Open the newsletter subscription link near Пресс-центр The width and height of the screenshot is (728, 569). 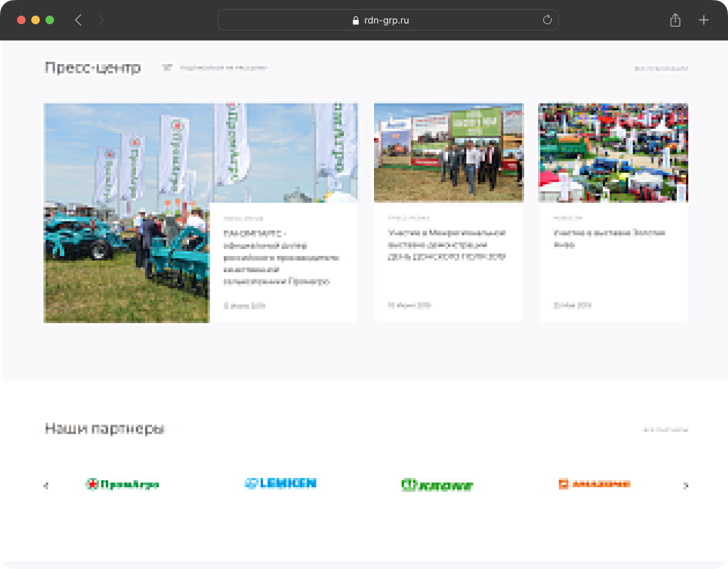pos(223,68)
